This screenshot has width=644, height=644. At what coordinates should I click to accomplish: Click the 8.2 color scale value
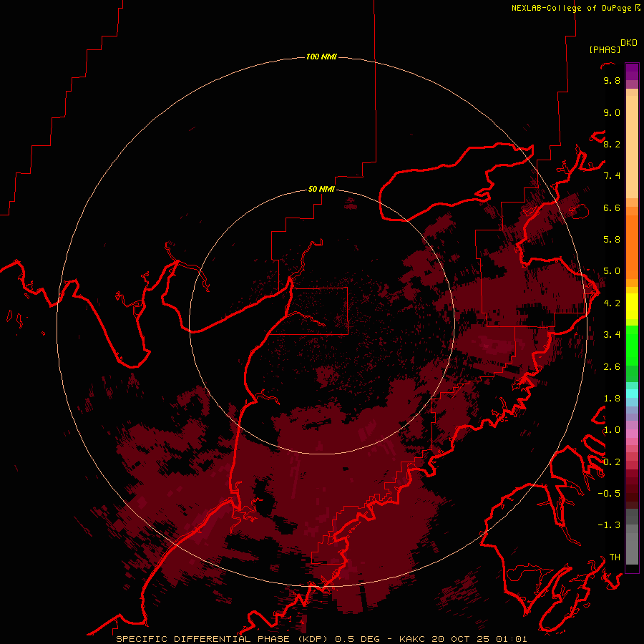tap(612, 144)
